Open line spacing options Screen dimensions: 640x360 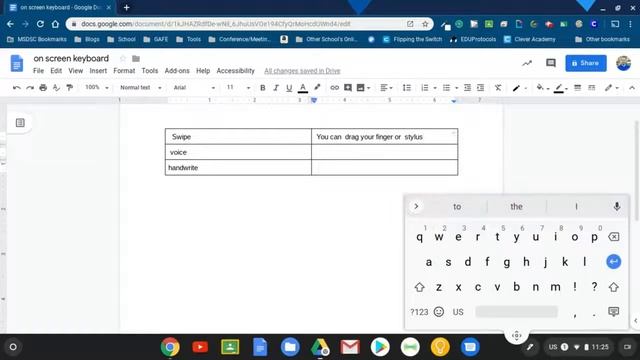tap(407, 88)
